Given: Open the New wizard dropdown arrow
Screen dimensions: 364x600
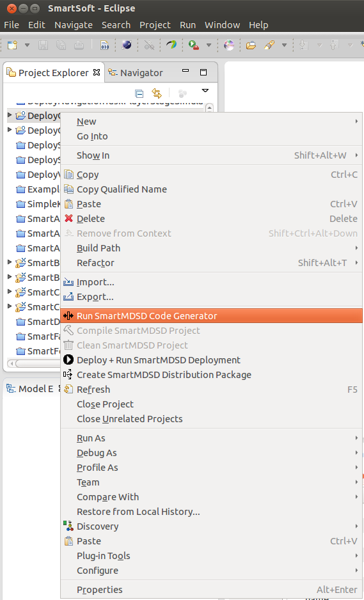Looking at the screenshot, I should click(x=27, y=45).
